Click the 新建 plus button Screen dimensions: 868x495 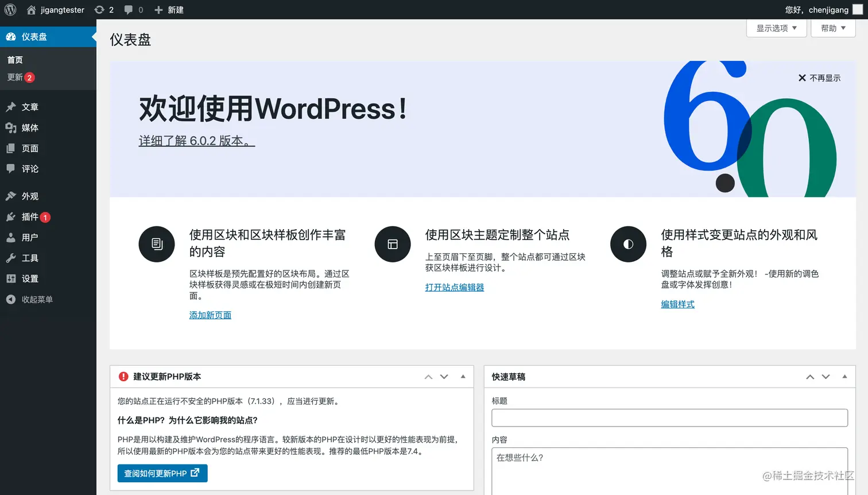click(169, 10)
